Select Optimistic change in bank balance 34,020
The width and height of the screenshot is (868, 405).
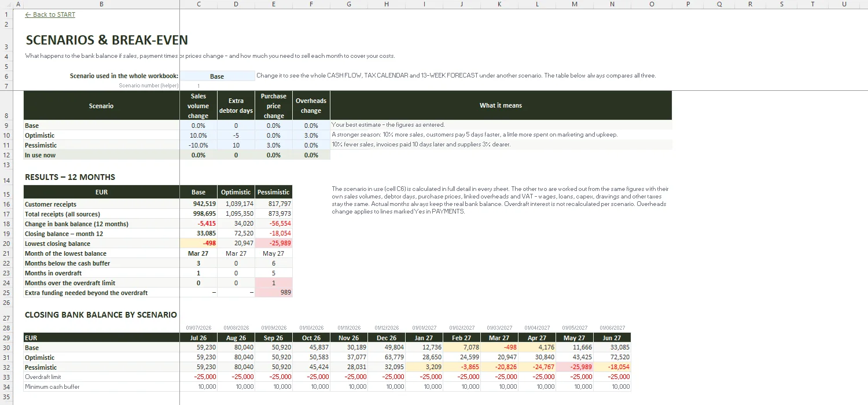click(236, 224)
